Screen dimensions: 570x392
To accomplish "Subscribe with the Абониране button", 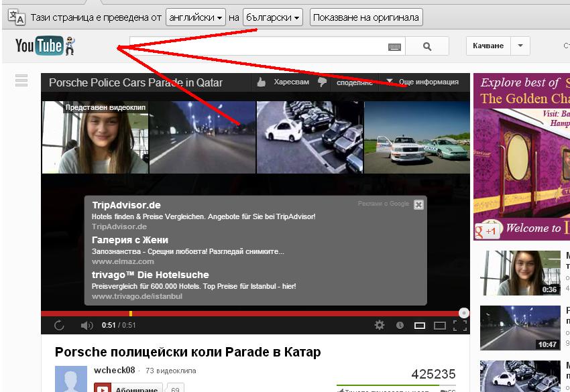I will tap(128, 387).
